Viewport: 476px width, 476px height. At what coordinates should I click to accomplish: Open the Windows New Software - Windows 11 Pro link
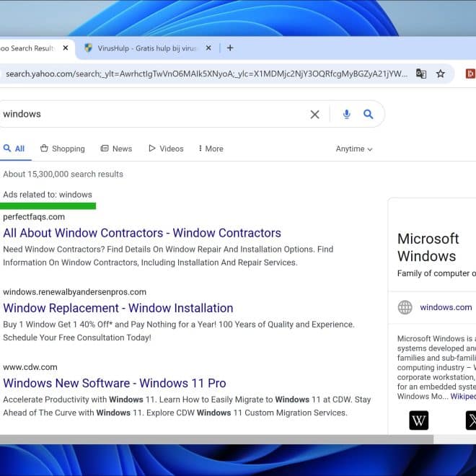[115, 383]
